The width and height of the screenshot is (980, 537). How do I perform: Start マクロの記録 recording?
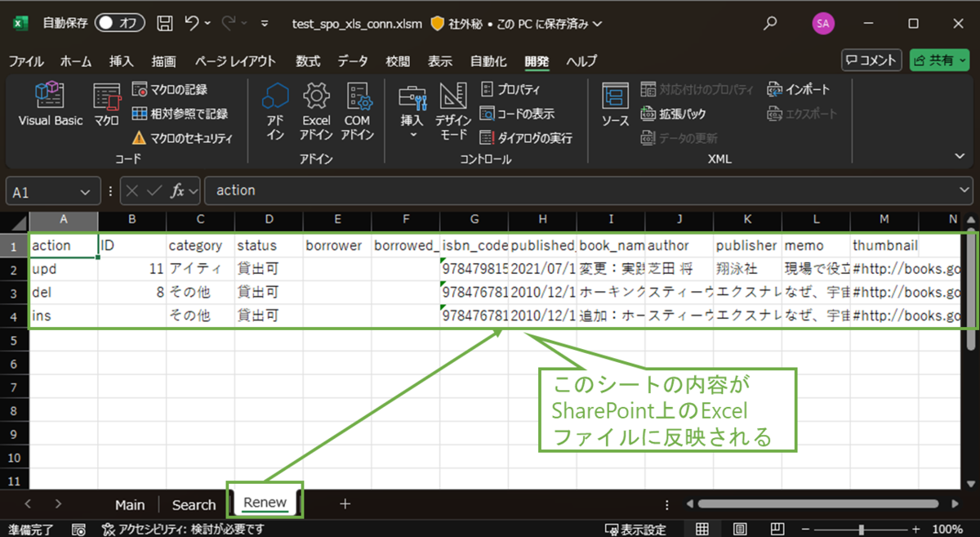(x=169, y=89)
